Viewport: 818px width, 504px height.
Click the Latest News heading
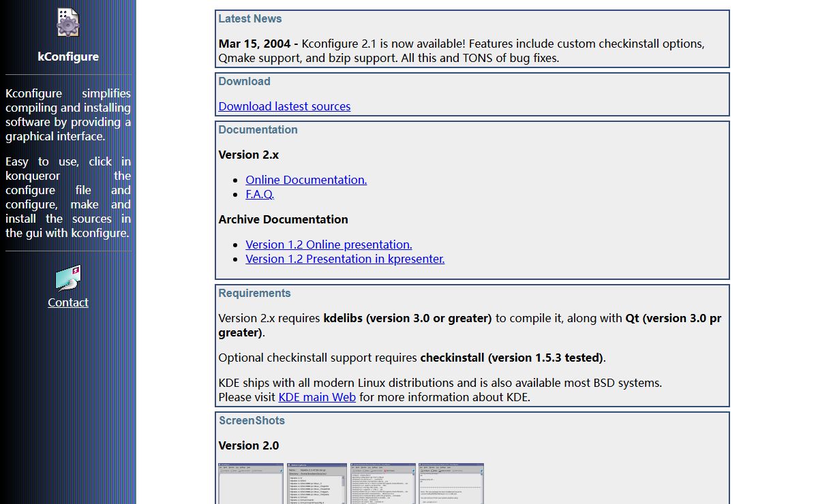point(249,18)
